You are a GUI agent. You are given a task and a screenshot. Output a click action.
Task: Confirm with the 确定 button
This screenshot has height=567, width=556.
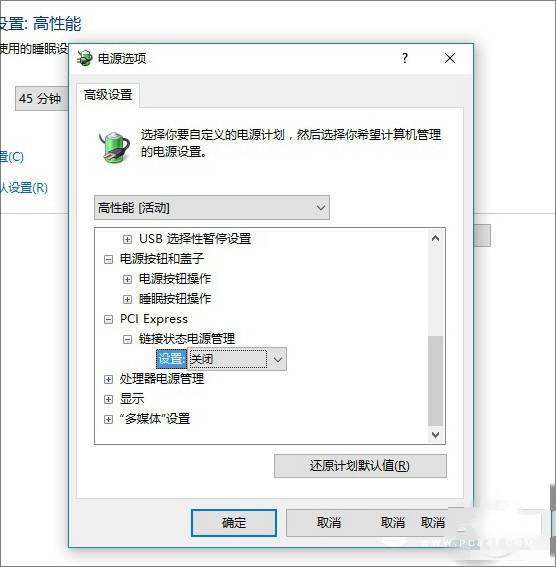[x=234, y=523]
